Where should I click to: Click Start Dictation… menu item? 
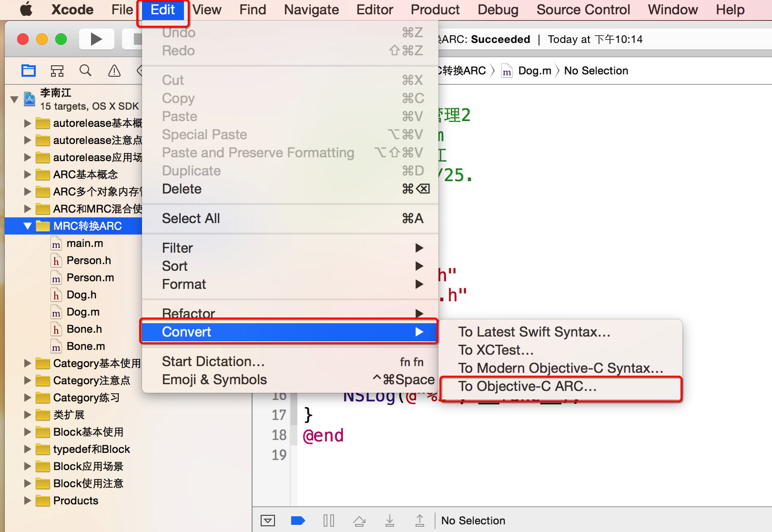pos(290,361)
